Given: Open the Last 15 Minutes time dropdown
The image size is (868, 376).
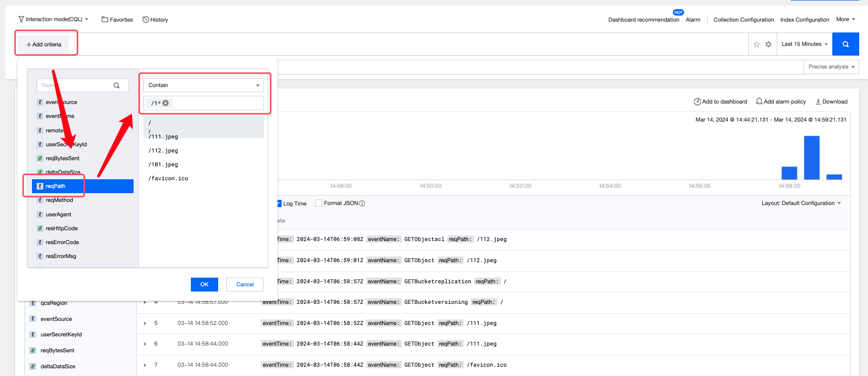Looking at the screenshot, I should (804, 44).
